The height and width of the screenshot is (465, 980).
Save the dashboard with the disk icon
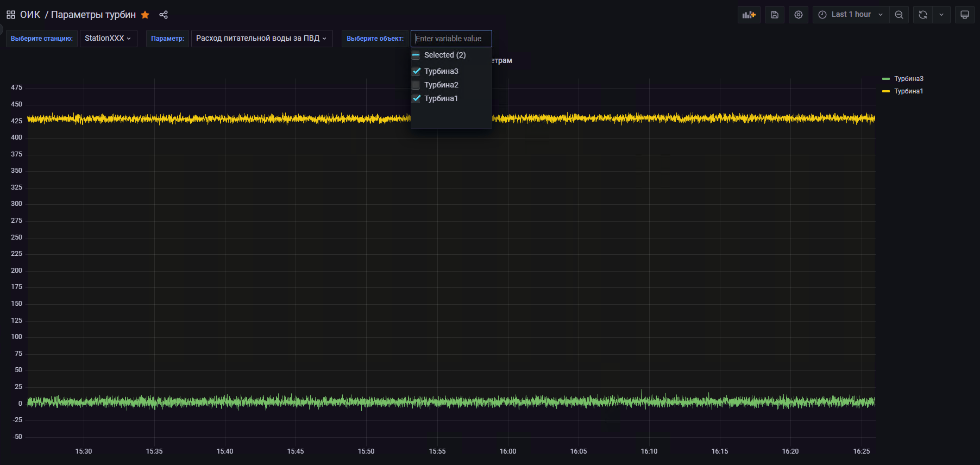tap(775, 15)
